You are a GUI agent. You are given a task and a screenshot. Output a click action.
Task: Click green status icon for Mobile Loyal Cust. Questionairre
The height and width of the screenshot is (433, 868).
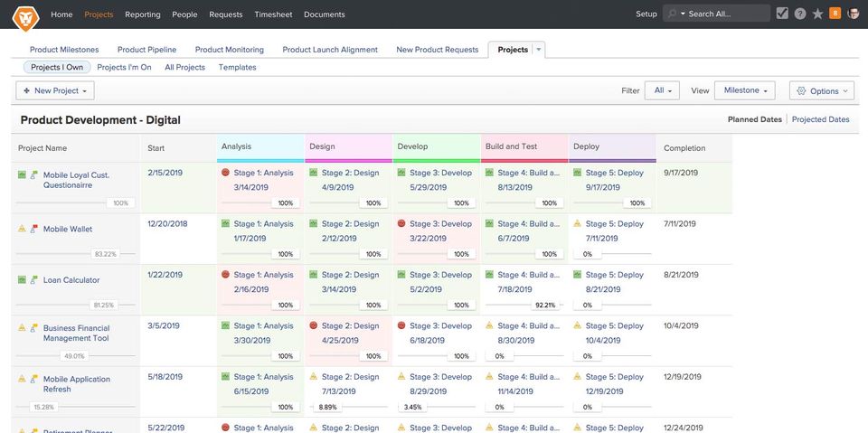click(x=22, y=175)
